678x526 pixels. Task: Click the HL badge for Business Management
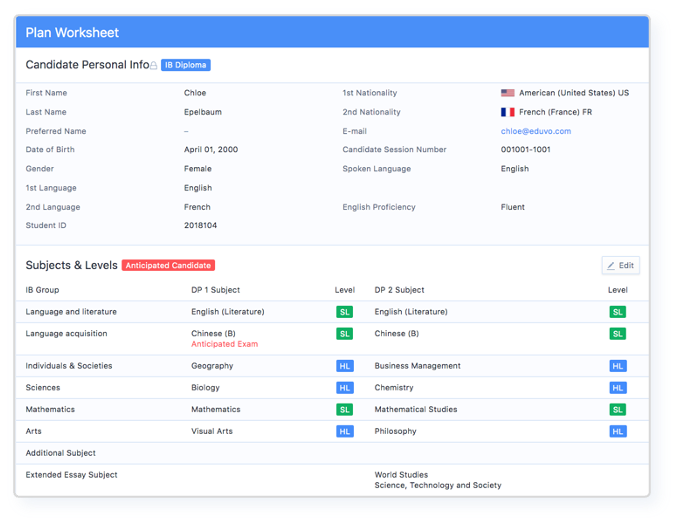pos(618,366)
